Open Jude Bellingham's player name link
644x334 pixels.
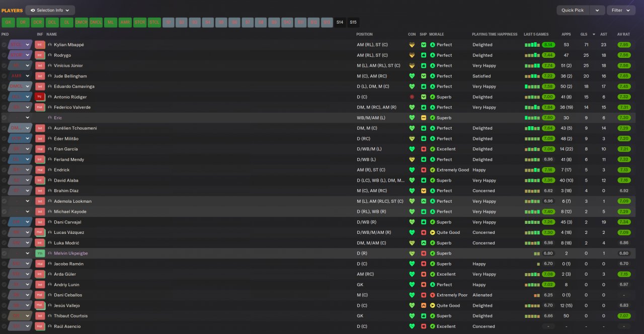[x=70, y=76]
